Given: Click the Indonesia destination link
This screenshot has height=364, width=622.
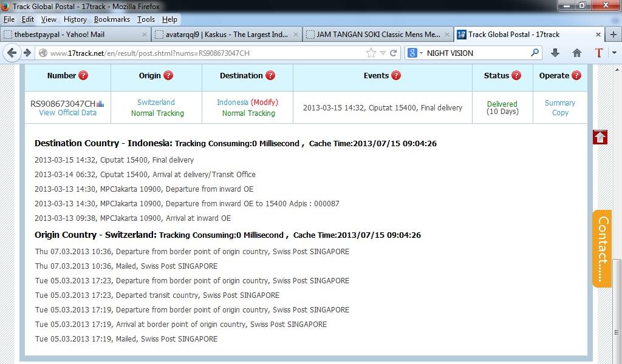Looking at the screenshot, I should [233, 102].
